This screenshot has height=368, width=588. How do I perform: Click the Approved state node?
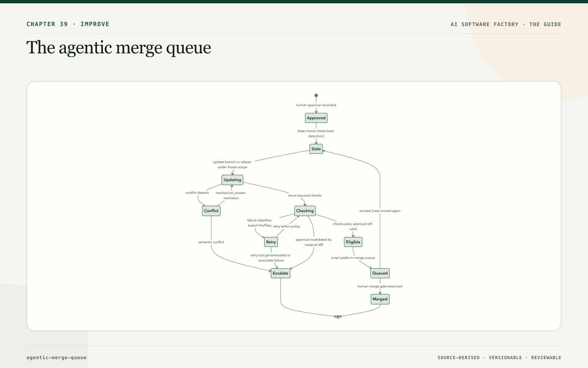click(x=316, y=118)
